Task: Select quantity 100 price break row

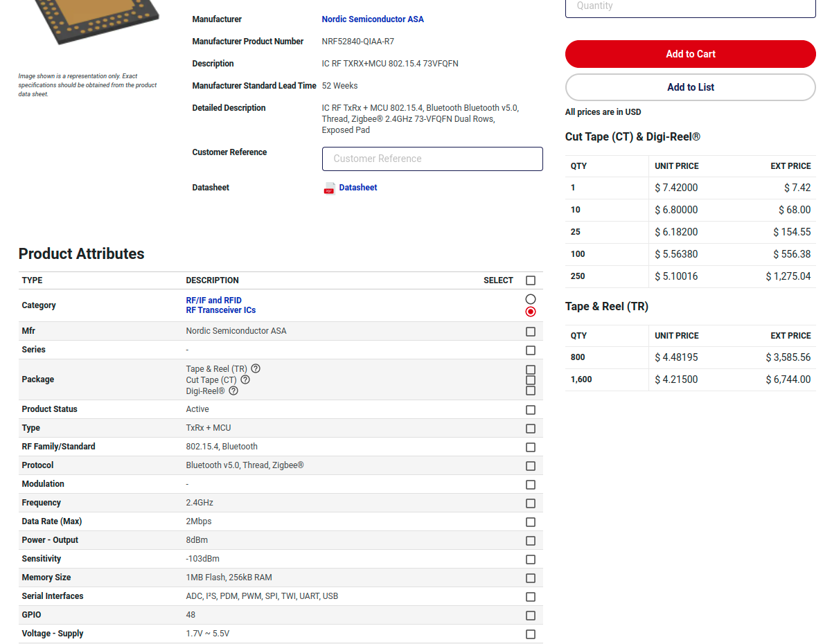Action: (x=690, y=254)
